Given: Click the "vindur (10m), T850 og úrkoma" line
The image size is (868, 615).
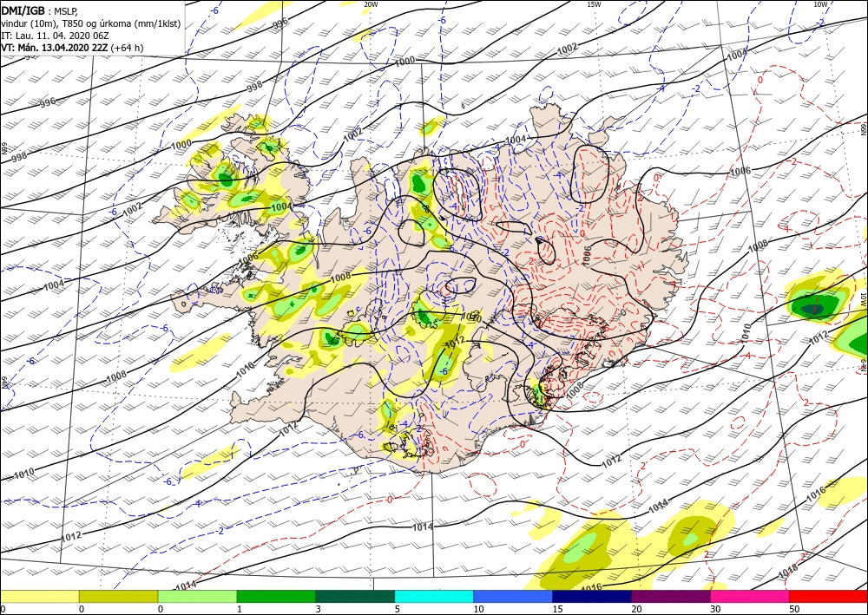Looking at the screenshot, I should coord(91,23).
